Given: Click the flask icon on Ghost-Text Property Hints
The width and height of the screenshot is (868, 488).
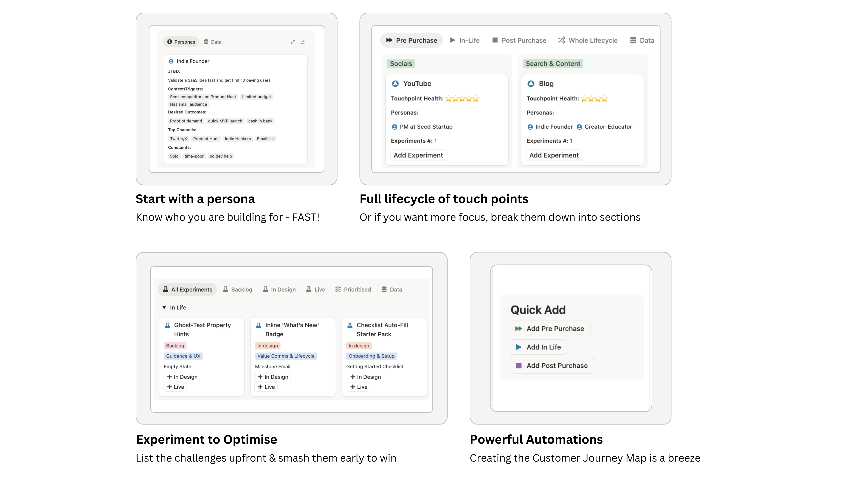Looking at the screenshot, I should [x=167, y=325].
